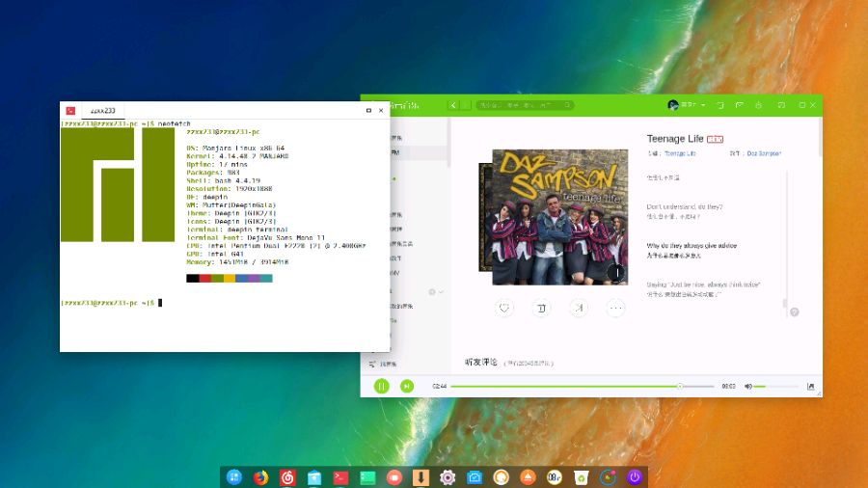Click the back arrow in music player

pyautogui.click(x=453, y=105)
